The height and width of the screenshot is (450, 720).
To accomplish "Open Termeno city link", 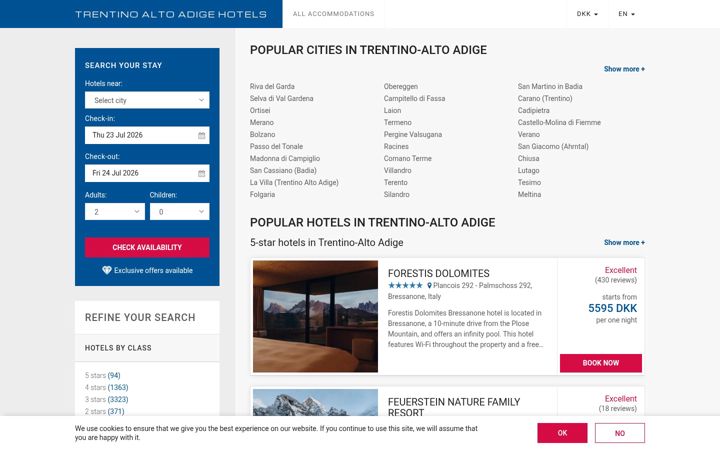I will click(x=398, y=122).
